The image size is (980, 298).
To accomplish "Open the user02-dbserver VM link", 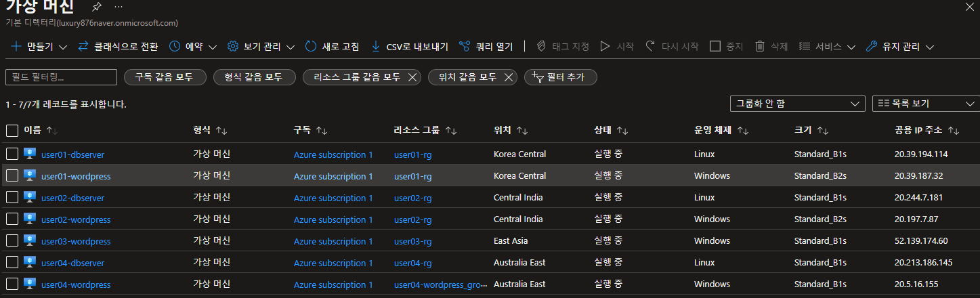I will click(72, 198).
